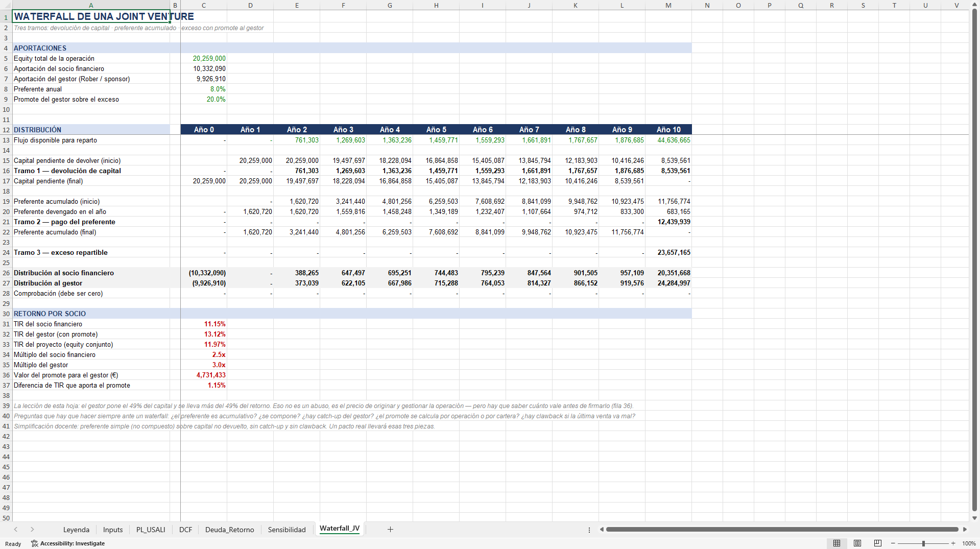
Task: Select the title cell WATERFALL DE UNA JOINT VENTURE
Action: click(x=91, y=16)
